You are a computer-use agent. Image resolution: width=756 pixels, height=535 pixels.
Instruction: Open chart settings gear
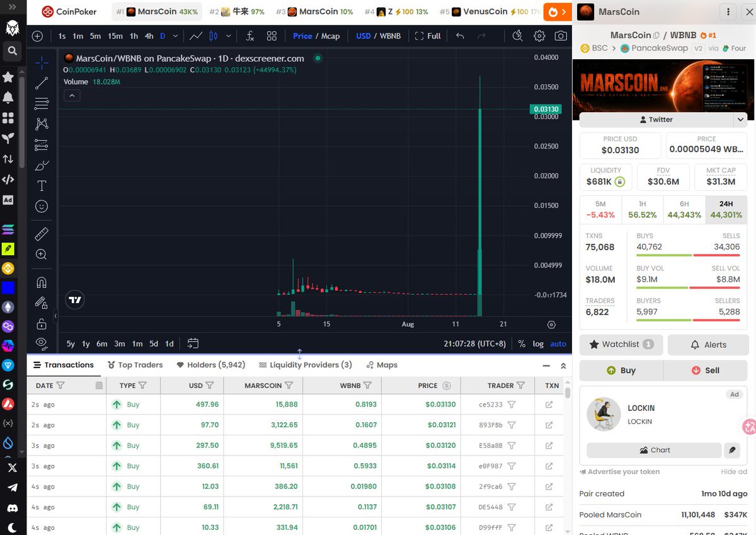[x=539, y=36]
